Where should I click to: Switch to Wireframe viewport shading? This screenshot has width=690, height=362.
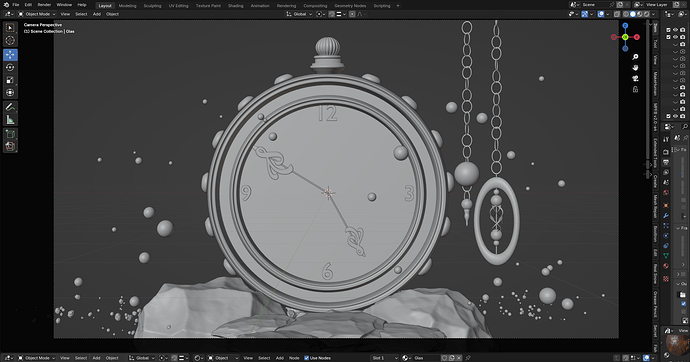626,14
